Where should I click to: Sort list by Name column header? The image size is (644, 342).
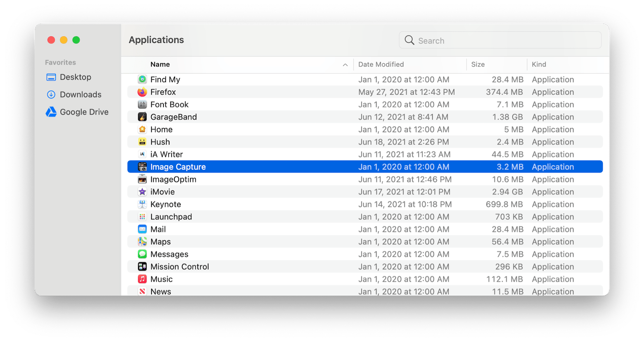(160, 64)
